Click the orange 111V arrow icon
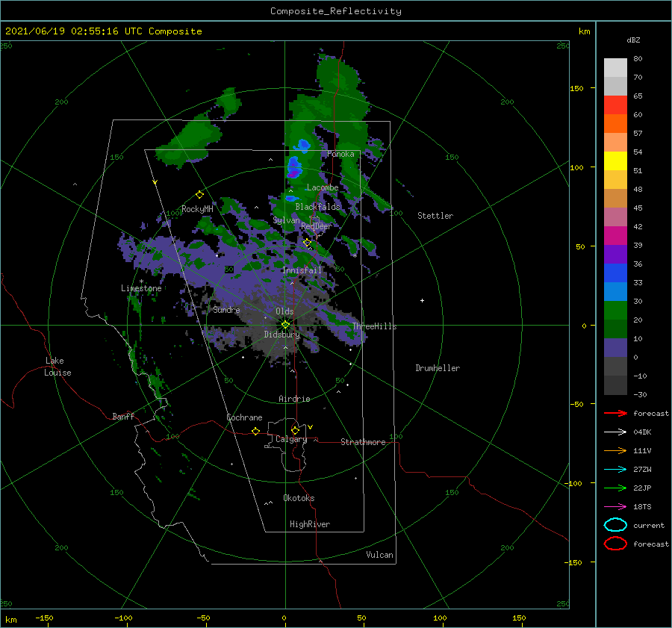 [615, 450]
